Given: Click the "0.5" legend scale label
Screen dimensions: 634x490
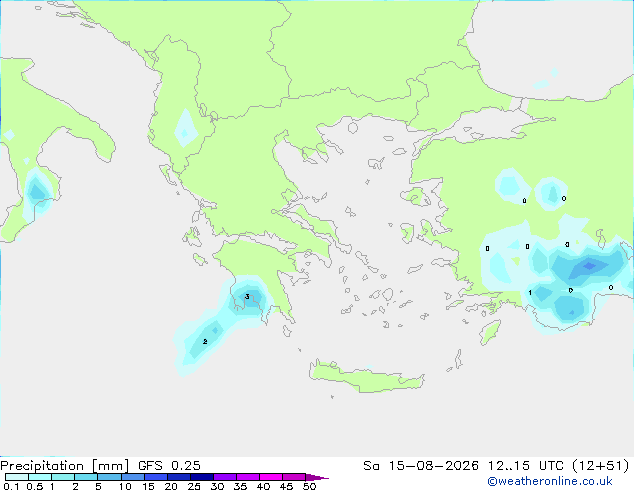Looking at the screenshot, I should point(35,486).
